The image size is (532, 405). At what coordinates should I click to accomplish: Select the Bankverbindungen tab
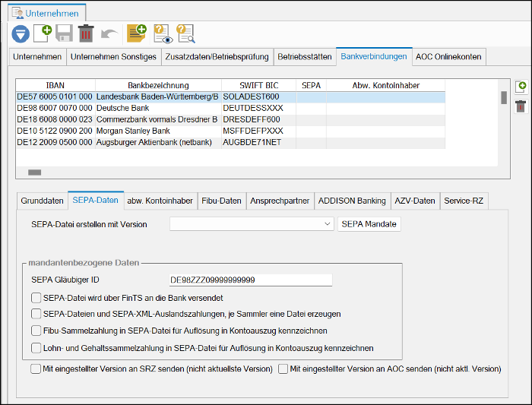374,56
